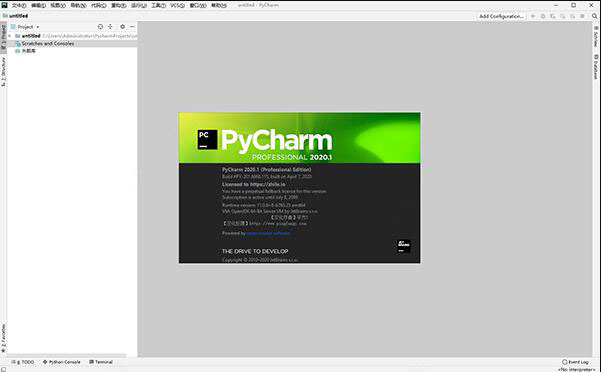Screen dimensions: 601x372
Task: Click the untitled folder icon in the tree
Action: [18, 36]
